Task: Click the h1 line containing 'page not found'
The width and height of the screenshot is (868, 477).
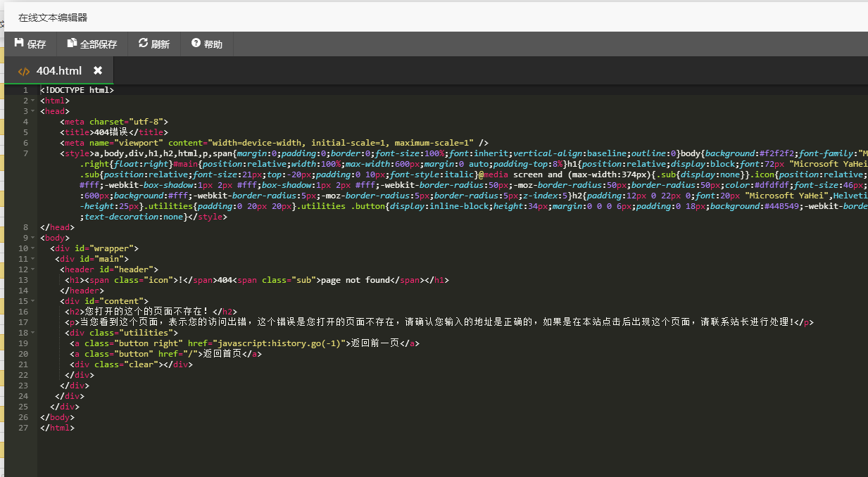Action: (257, 280)
